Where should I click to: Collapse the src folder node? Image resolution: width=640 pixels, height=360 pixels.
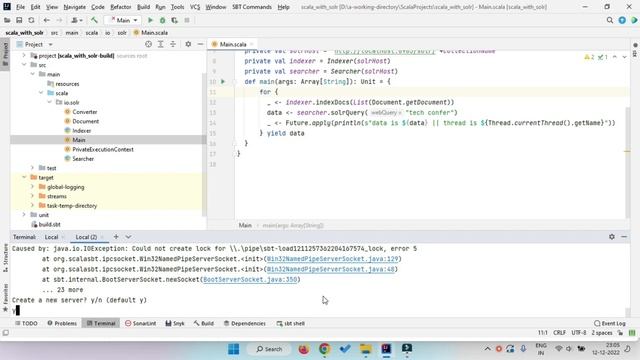tap(24, 65)
